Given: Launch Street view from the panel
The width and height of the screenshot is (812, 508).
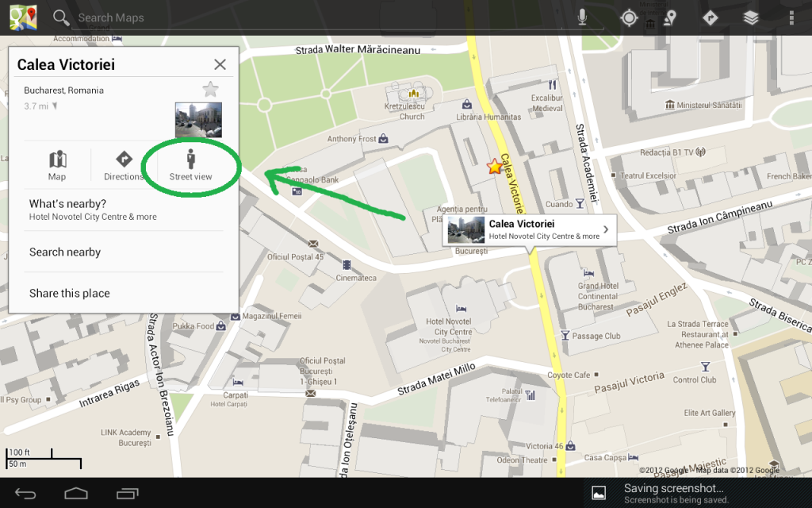Looking at the screenshot, I should tap(190, 166).
